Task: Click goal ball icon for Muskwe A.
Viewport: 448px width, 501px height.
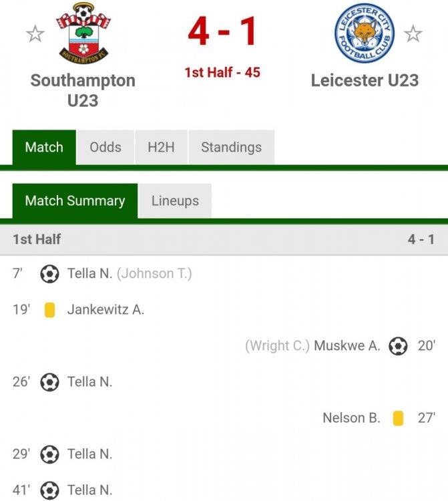Action: point(398,346)
